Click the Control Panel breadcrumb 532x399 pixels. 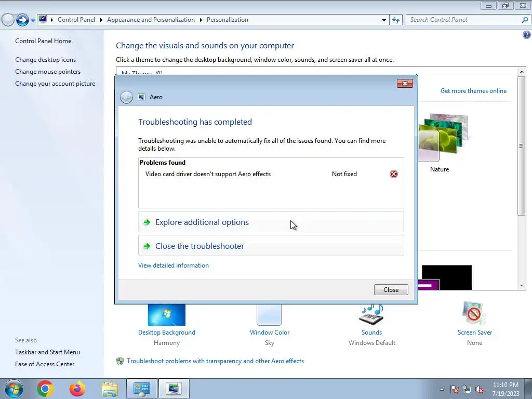[x=76, y=20]
